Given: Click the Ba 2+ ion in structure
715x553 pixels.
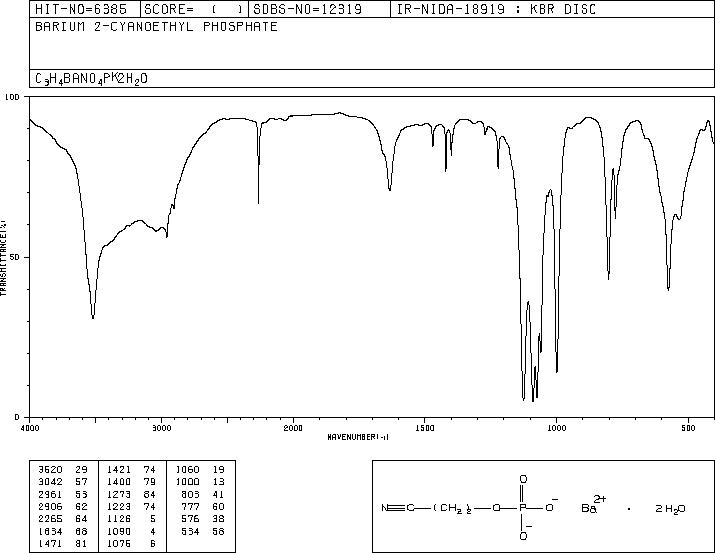Looking at the screenshot, I should tap(593, 505).
